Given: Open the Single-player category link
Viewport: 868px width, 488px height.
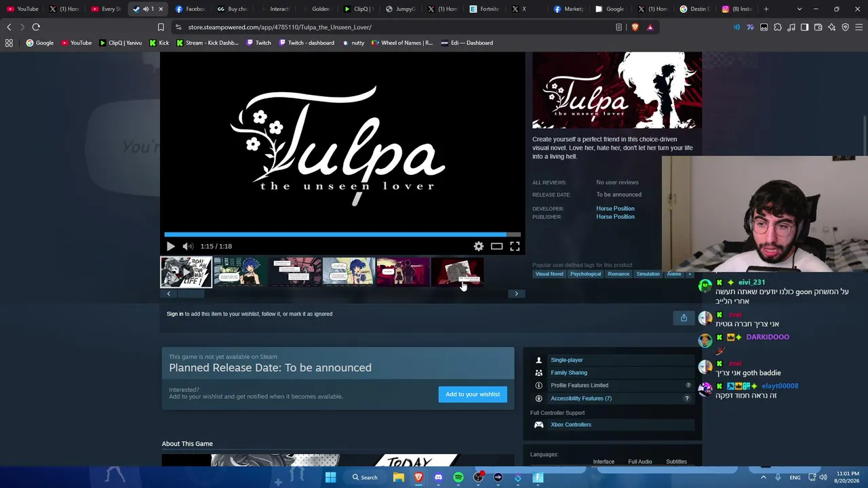Looking at the screenshot, I should click(x=567, y=360).
